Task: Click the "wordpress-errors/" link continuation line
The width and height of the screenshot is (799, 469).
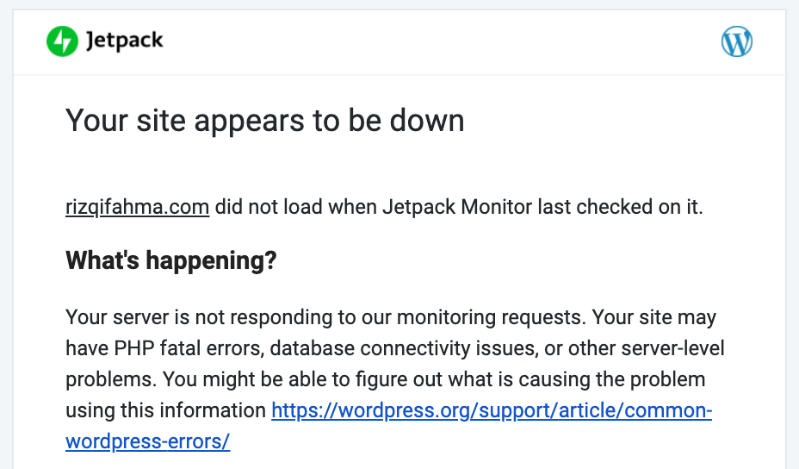Action: [x=147, y=441]
